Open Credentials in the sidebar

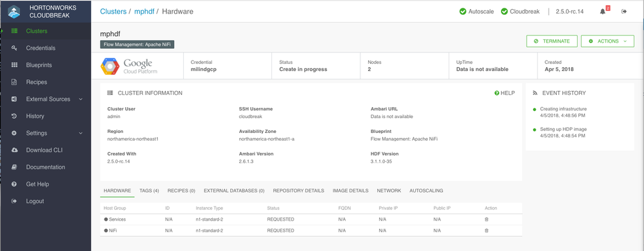41,48
